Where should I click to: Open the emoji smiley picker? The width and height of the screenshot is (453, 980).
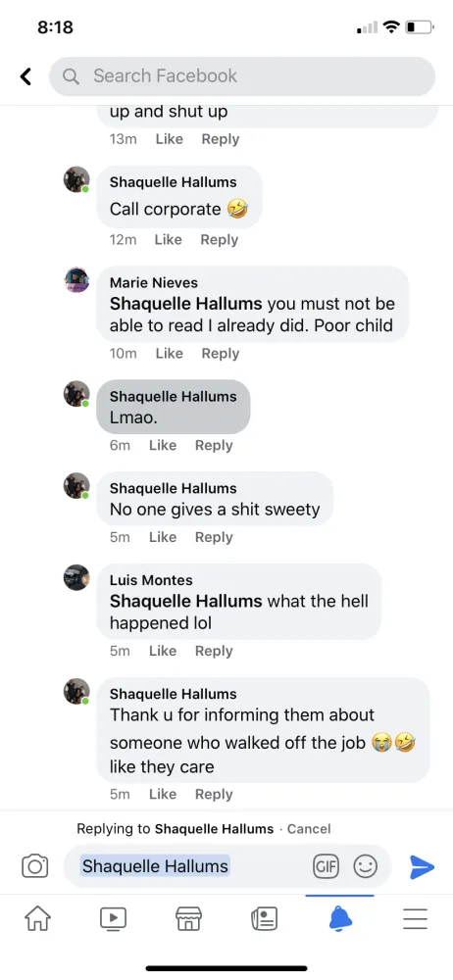(x=366, y=866)
